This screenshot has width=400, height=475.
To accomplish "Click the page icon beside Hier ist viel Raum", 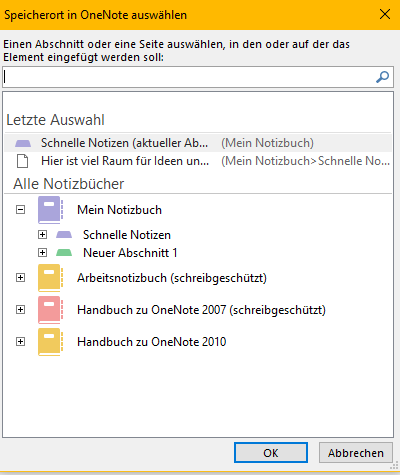I will tap(23, 161).
